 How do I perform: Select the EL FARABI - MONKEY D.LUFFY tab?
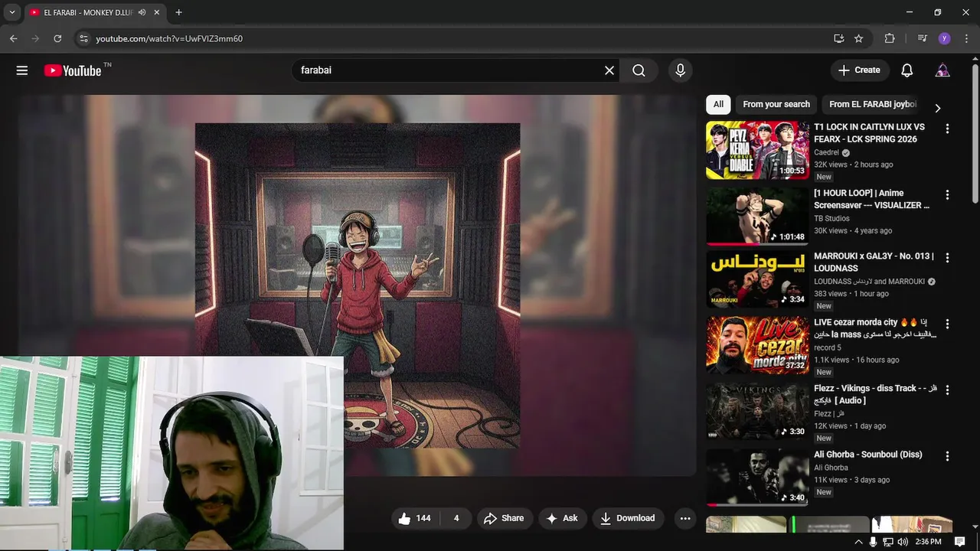(x=94, y=12)
